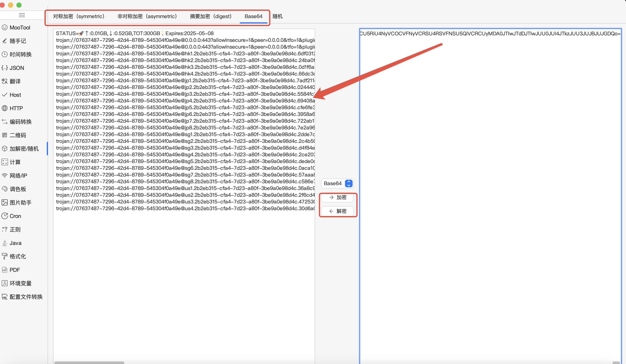Open the 时间转换 time conversion tool
The image size is (626, 364).
pos(20,54)
